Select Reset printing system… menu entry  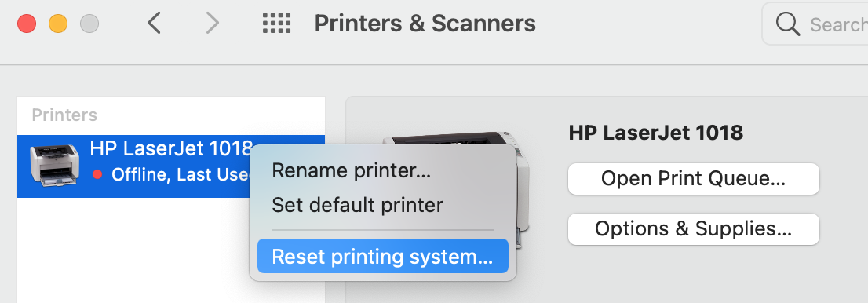pos(382,256)
